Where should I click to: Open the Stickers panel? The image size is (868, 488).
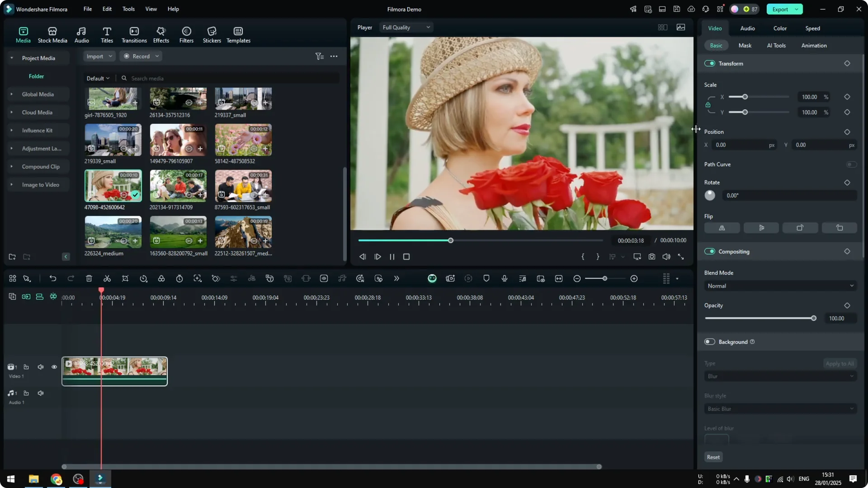[211, 34]
